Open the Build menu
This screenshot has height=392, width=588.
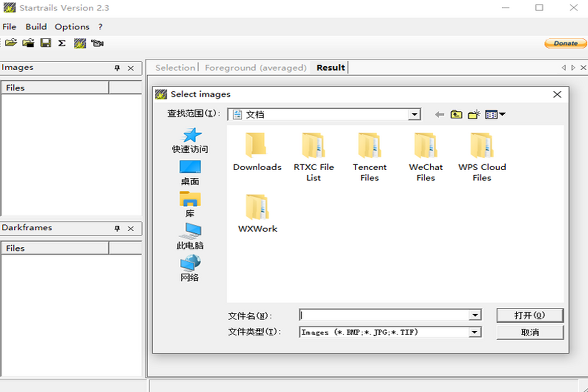click(x=36, y=27)
